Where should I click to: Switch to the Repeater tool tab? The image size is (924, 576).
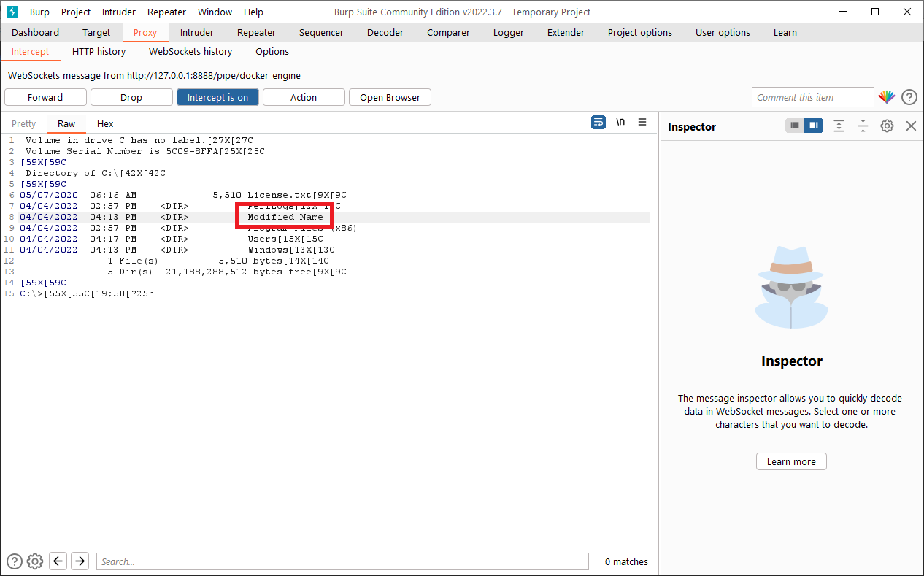pyautogui.click(x=256, y=32)
